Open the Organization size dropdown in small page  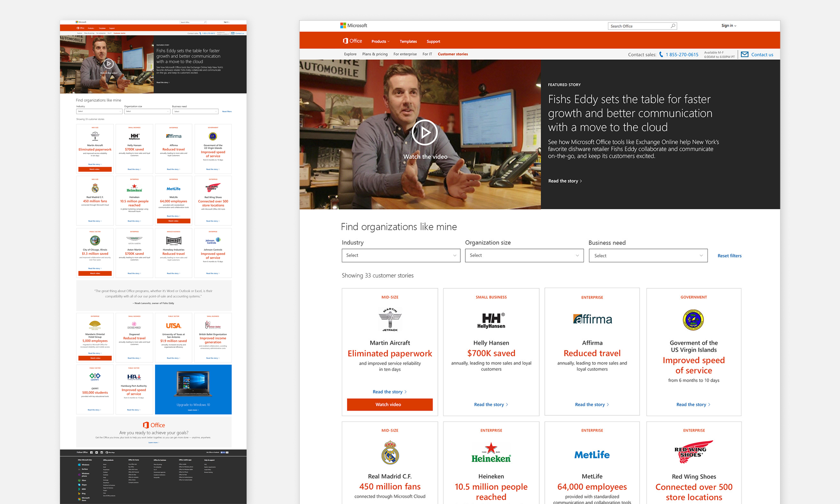click(147, 111)
